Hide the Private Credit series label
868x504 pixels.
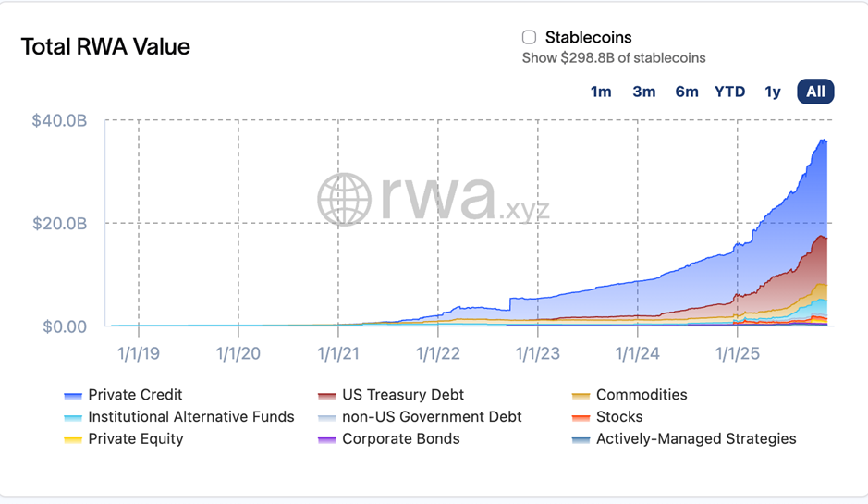(x=135, y=395)
